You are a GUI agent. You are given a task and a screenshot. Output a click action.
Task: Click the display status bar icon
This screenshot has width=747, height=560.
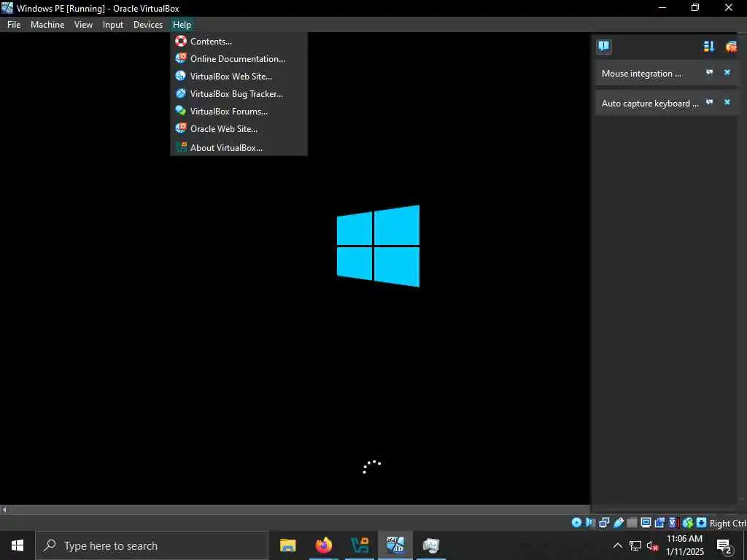646,523
